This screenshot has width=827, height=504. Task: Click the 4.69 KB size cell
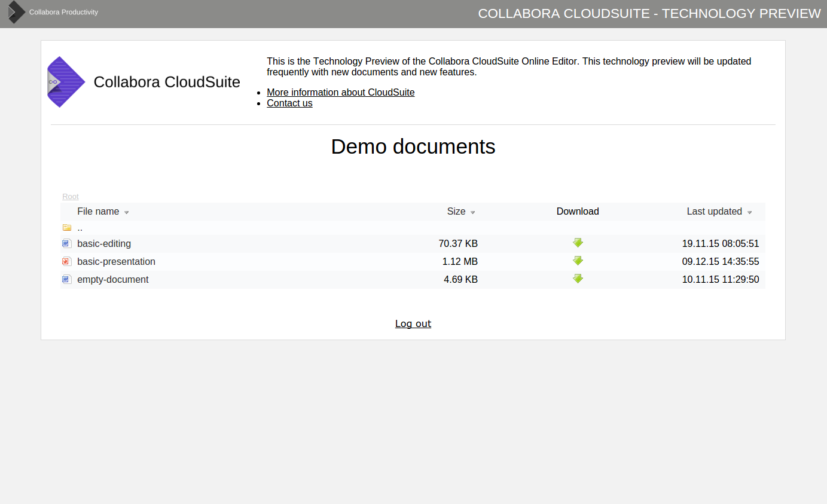pyautogui.click(x=460, y=279)
